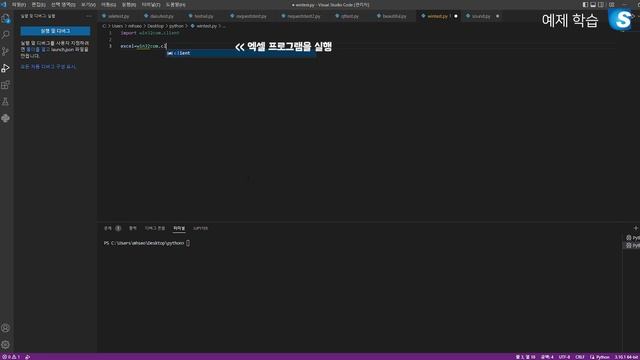640x360 pixels.
Task: Open the Source Control view
Action: (x=6, y=51)
